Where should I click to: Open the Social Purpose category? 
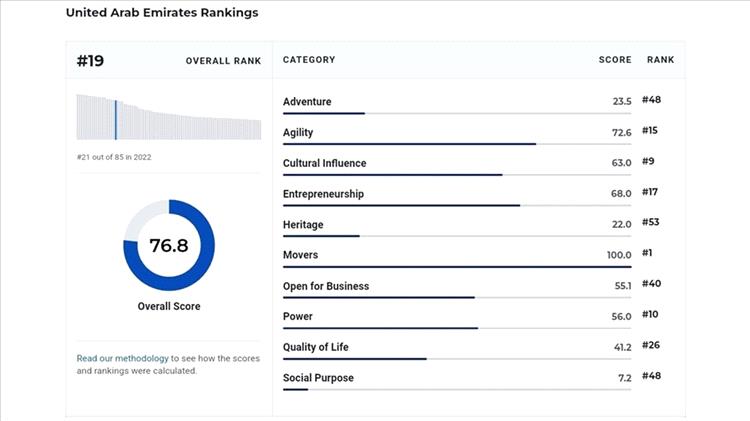click(318, 378)
